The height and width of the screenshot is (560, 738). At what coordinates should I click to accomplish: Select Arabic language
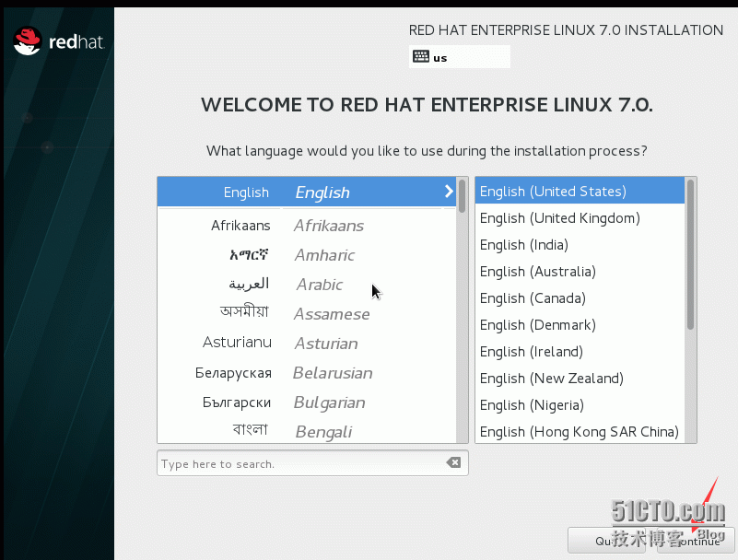[307, 285]
